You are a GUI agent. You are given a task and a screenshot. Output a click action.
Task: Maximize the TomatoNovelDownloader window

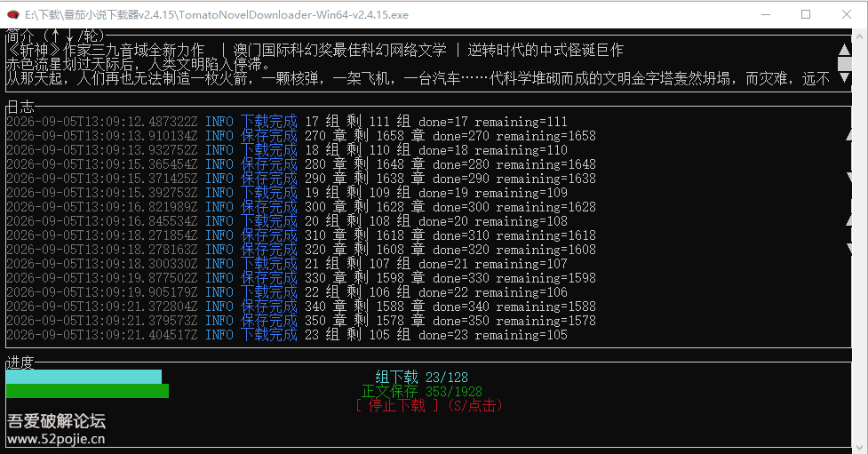806,15
